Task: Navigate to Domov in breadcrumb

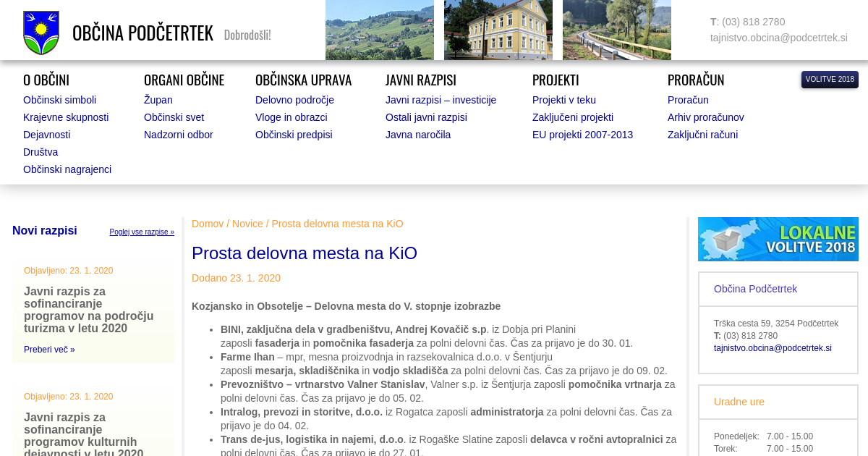Action: (x=208, y=224)
